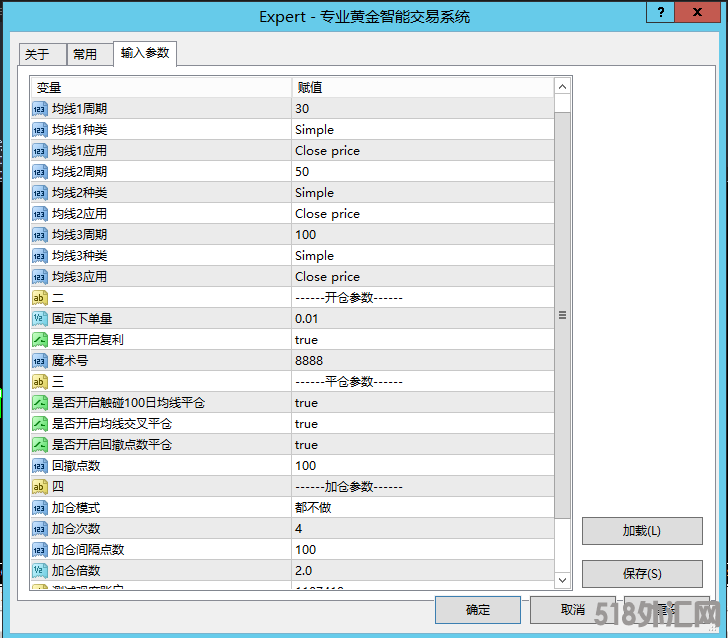Click the icon beside 加仓模式
This screenshot has height=638, width=728.
pos(40,508)
